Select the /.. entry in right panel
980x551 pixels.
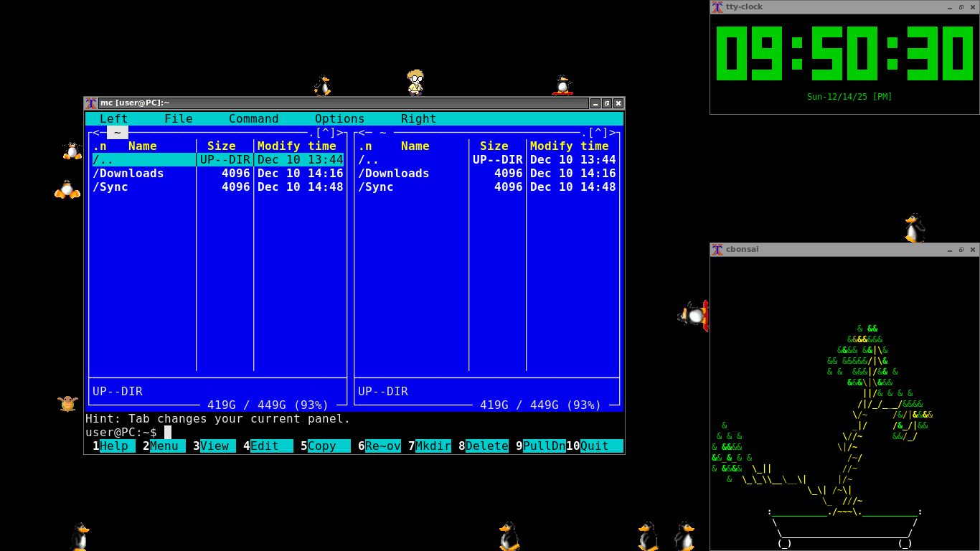coord(487,160)
